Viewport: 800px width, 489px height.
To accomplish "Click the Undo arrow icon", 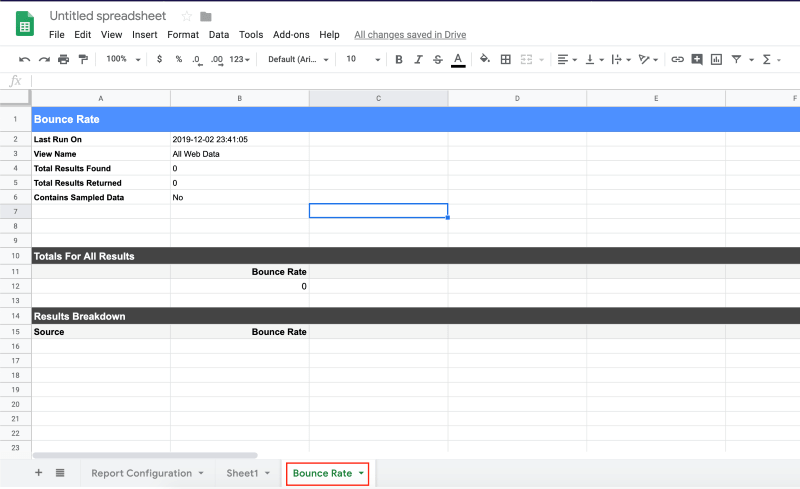I will pyautogui.click(x=24, y=60).
